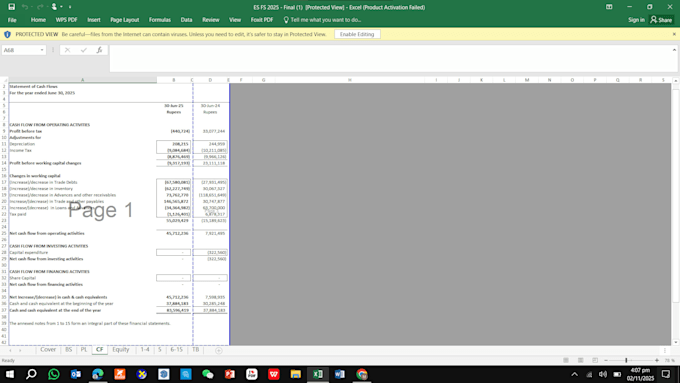Open the Formulas ribbon tab
Screen dimensions: 680x383
[160, 20]
